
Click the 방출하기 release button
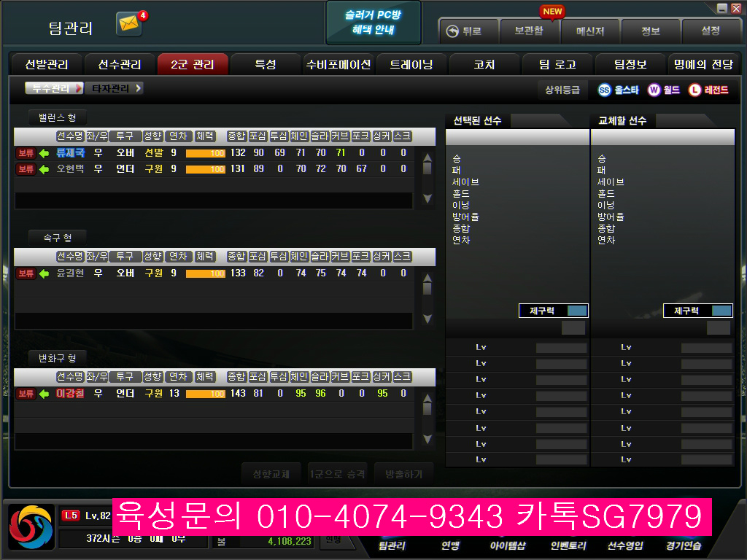click(x=403, y=474)
